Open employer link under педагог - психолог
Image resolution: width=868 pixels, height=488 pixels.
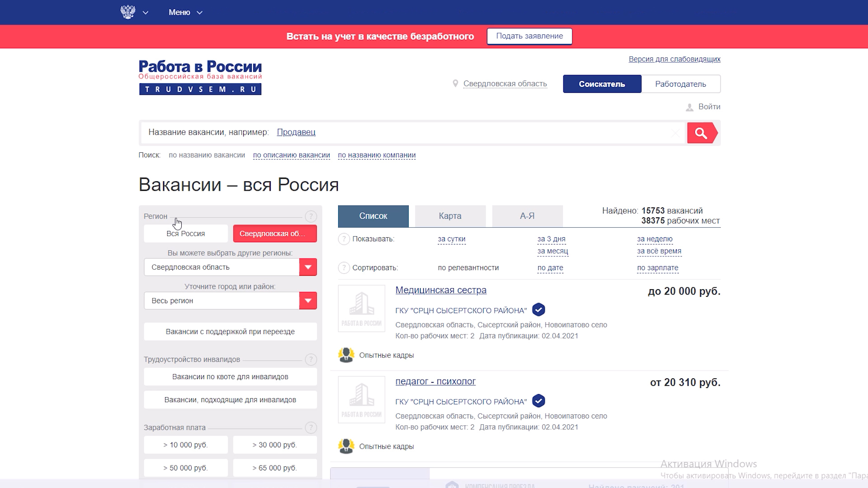(x=461, y=402)
